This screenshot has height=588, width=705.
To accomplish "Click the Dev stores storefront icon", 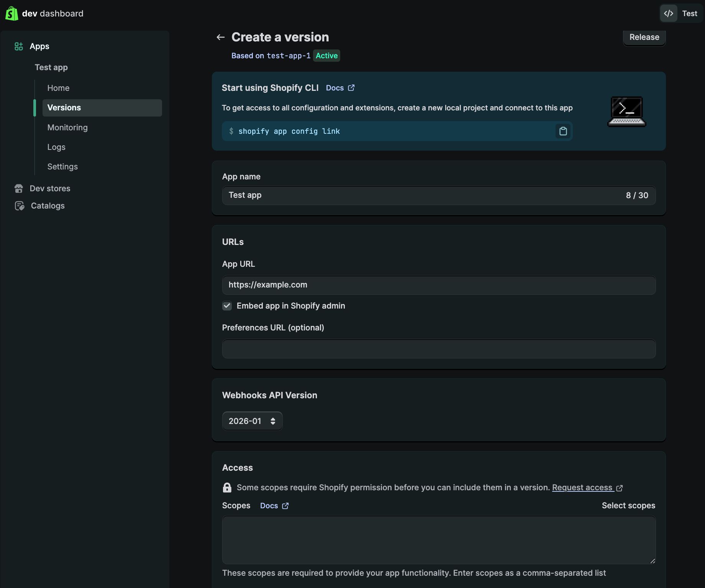I will pos(19,189).
